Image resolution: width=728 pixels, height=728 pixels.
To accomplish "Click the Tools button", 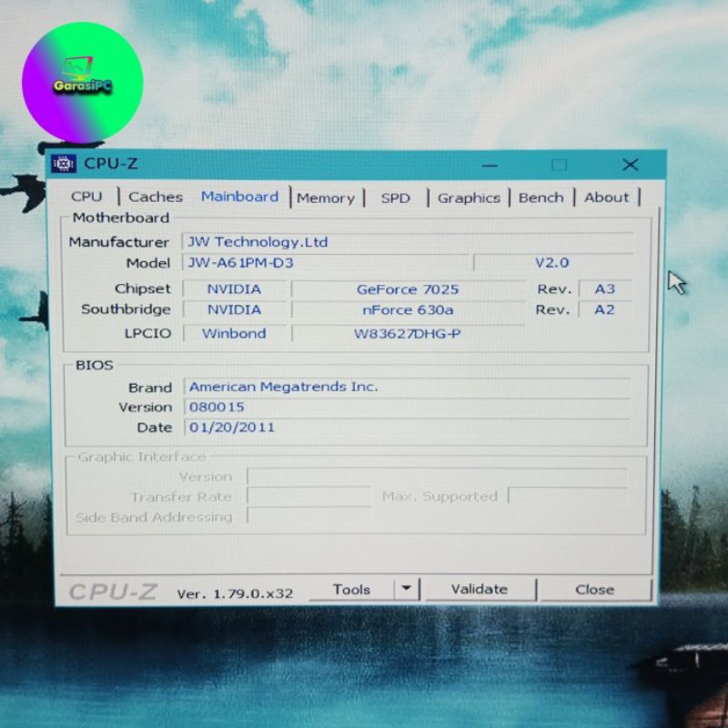I will click(x=351, y=590).
